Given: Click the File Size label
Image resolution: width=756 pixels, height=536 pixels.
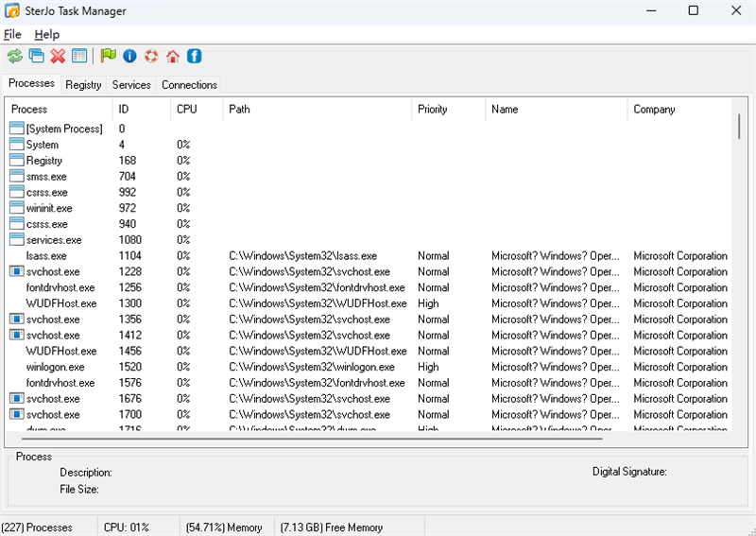Looking at the screenshot, I should 79,489.
